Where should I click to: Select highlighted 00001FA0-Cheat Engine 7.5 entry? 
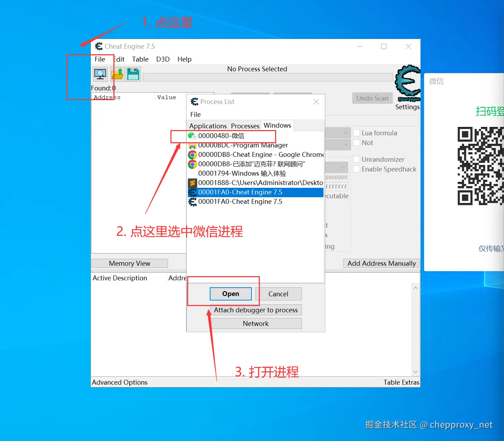255,192
